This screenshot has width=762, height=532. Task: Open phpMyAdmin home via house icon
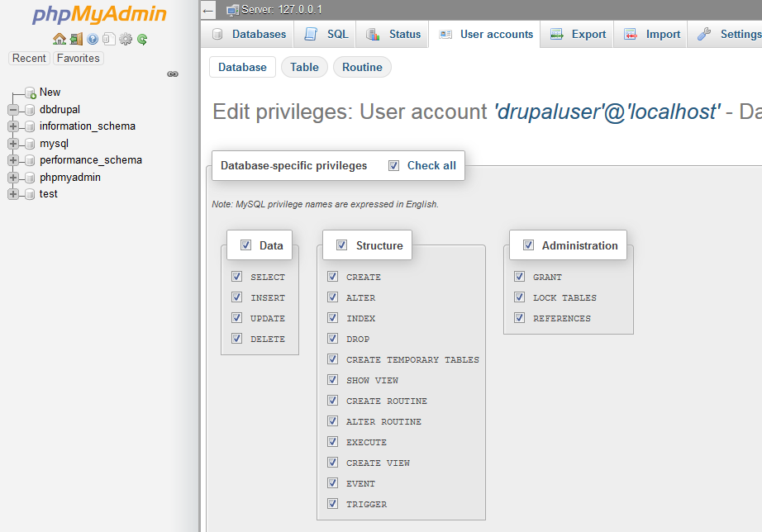(60, 39)
